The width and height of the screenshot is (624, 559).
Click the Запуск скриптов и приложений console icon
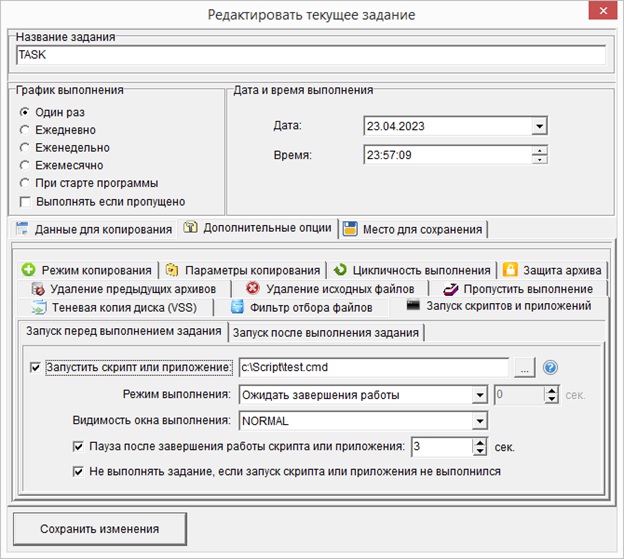tap(413, 305)
